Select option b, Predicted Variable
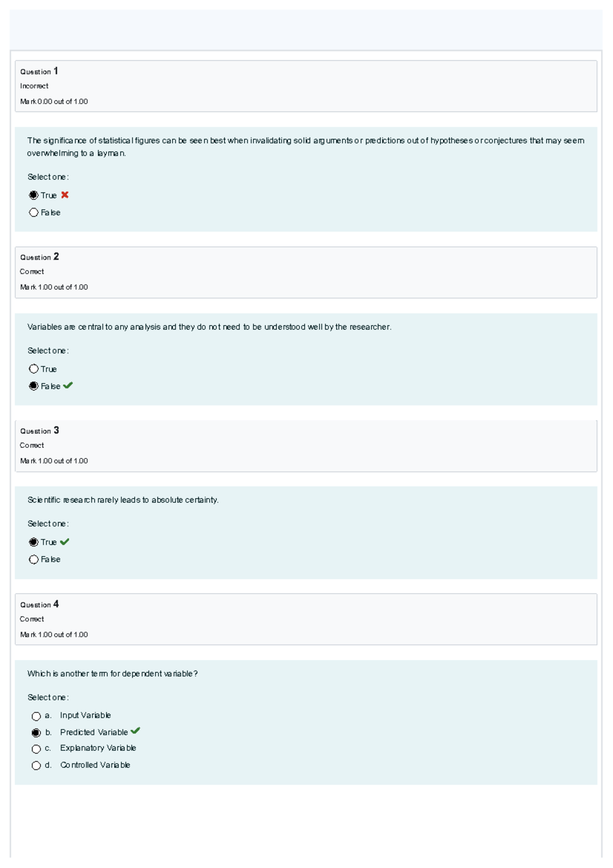Viewport: 613px width, 868px height. click(x=36, y=733)
